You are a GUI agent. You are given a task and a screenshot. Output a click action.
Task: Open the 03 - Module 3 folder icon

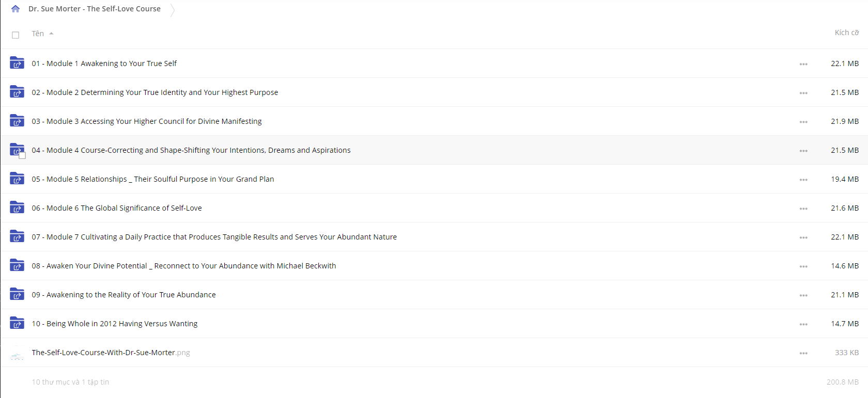[x=17, y=121]
